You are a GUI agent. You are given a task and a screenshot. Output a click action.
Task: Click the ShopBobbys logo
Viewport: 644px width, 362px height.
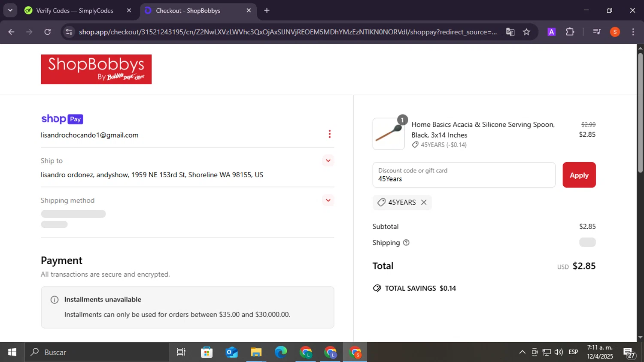point(96,69)
